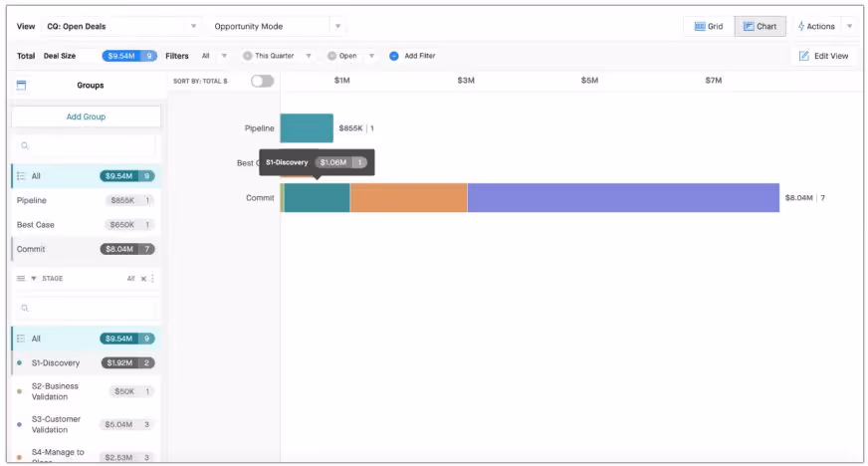Click the Chart view icon
This screenshot has height=466, width=868.
pos(749,26)
